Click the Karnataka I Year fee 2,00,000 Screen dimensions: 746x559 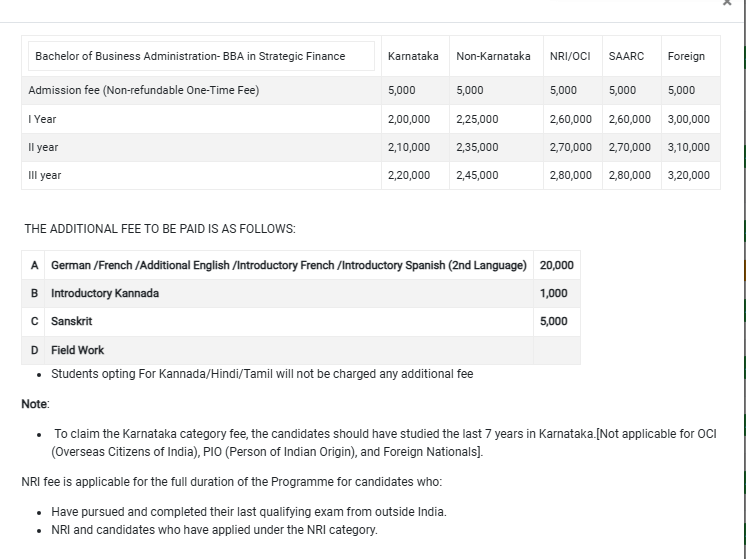click(x=408, y=119)
